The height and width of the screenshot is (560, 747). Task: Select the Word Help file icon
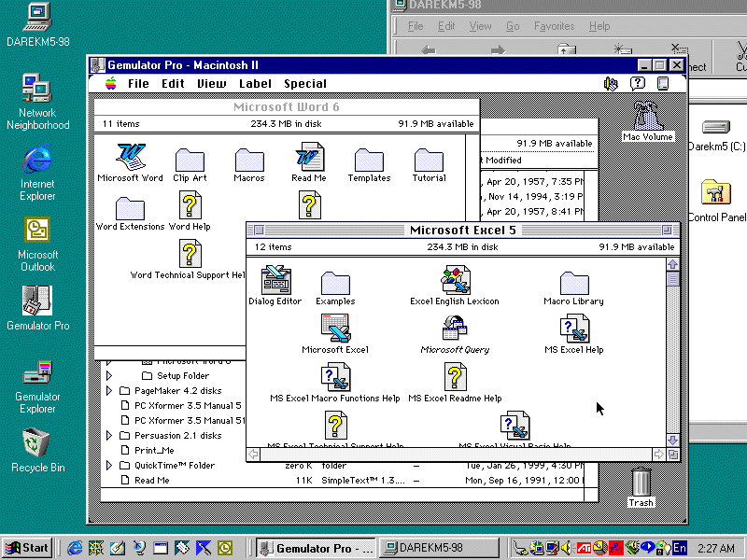(190, 205)
